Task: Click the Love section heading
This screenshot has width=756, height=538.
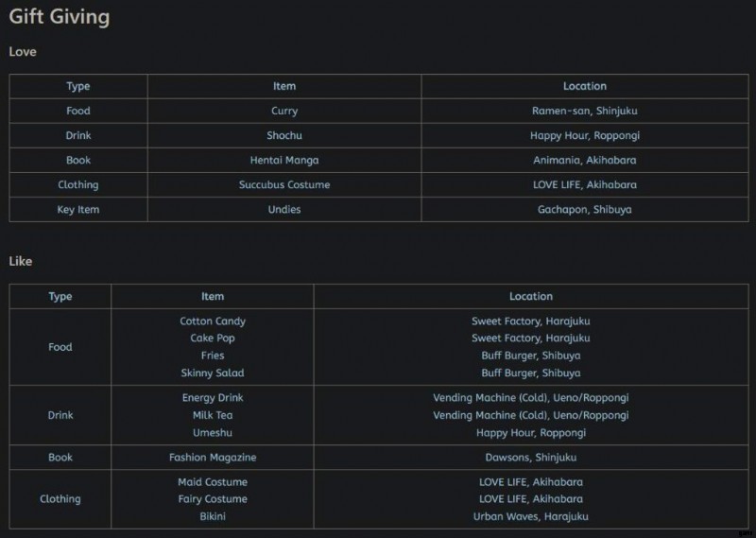Action: [x=23, y=52]
